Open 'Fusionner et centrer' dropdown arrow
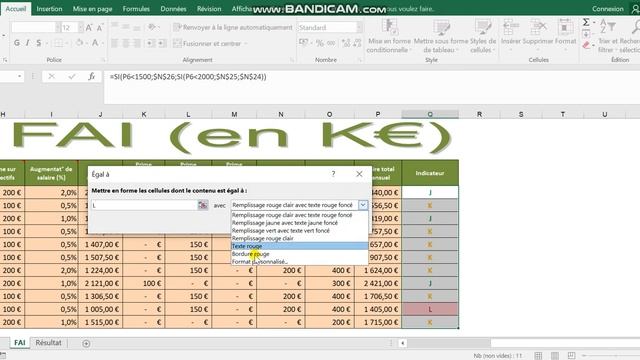Viewport: 640px width, 360px height. click(246, 44)
